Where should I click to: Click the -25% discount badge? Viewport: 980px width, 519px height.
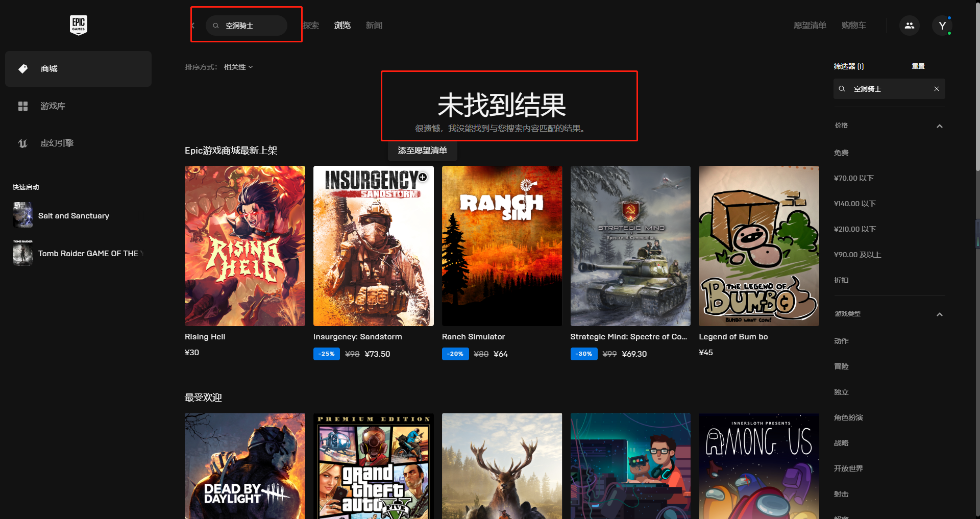tap(327, 354)
